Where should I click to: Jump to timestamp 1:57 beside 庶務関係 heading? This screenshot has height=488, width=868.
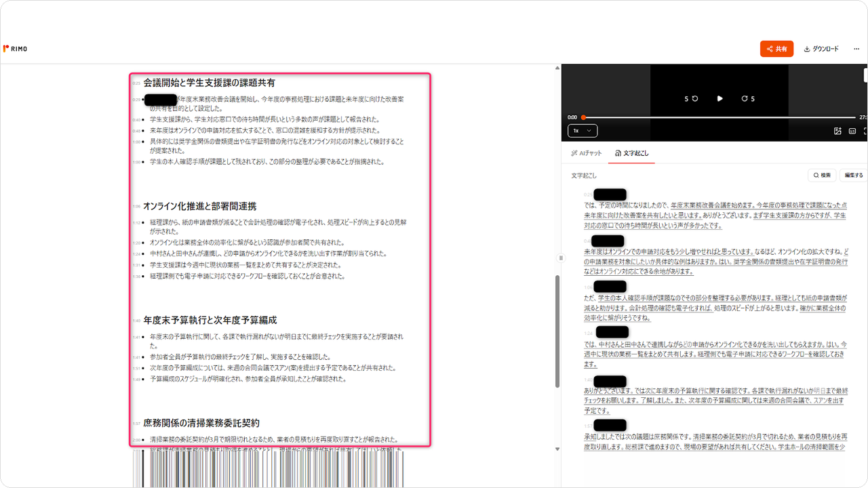[136, 424]
